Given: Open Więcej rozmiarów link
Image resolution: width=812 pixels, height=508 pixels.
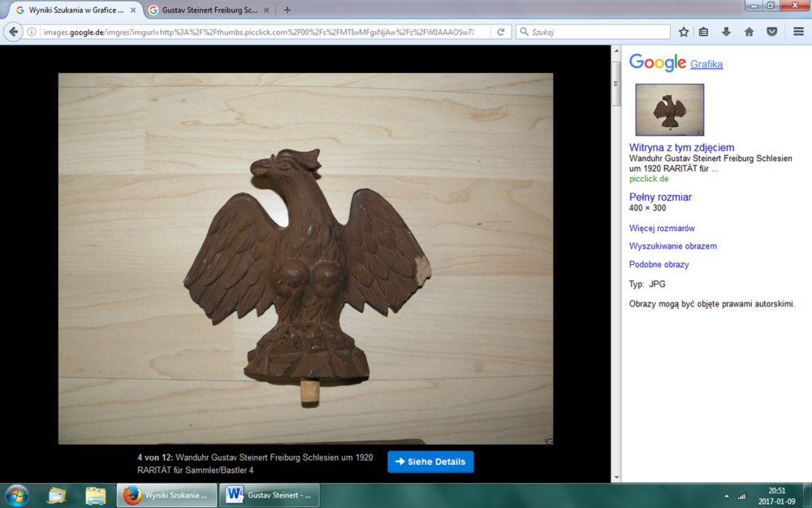Looking at the screenshot, I should coord(662,228).
